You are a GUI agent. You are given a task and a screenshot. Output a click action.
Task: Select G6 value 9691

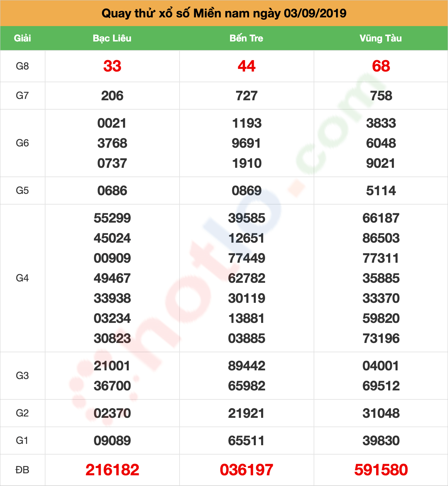[246, 143]
